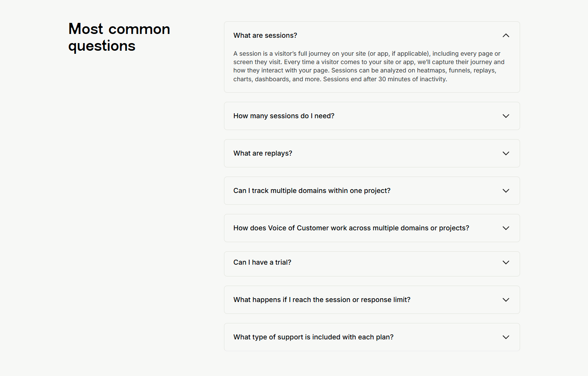Expand the "What are replays?" question

(372, 153)
